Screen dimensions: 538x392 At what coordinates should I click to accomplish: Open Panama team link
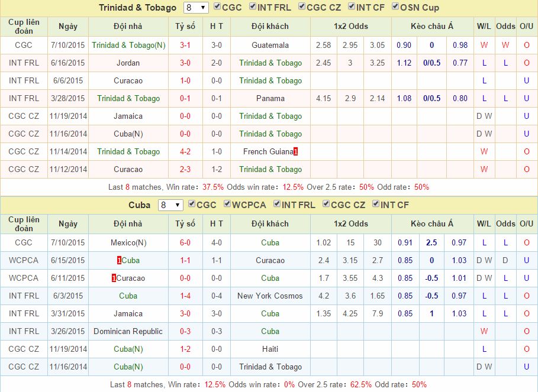point(270,99)
